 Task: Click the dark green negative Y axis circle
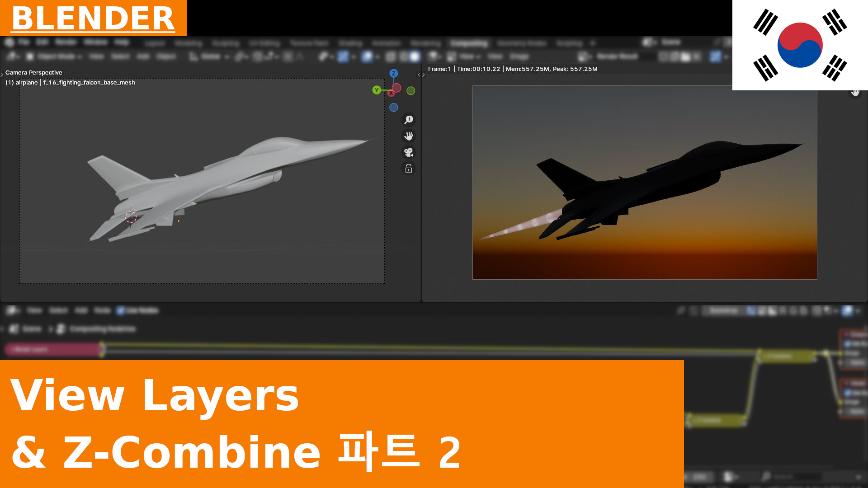[410, 91]
